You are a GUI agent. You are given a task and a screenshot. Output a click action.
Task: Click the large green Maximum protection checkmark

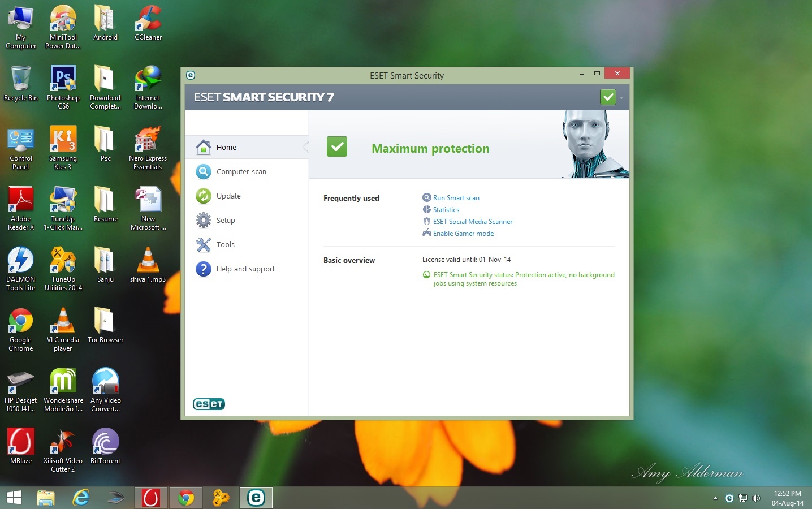point(337,147)
